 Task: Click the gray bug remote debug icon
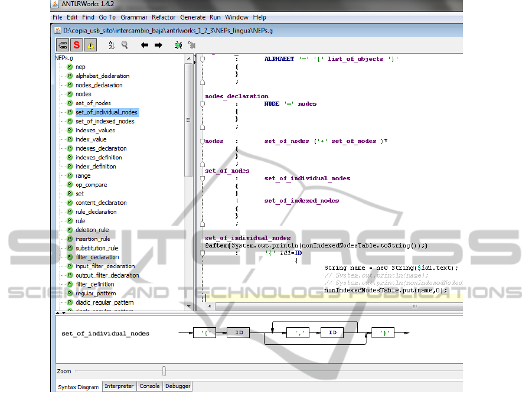[x=191, y=45]
